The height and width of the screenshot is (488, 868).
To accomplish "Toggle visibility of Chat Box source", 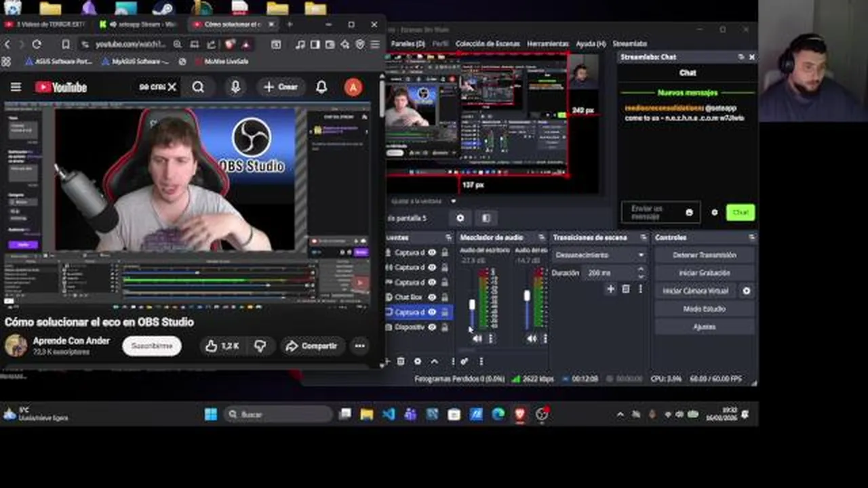I will 432,297.
